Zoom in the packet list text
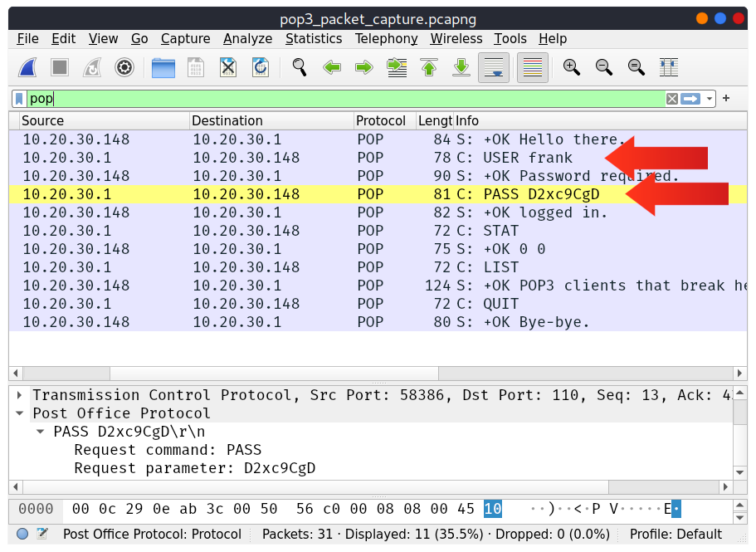This screenshot has height=552, width=756. [x=571, y=67]
